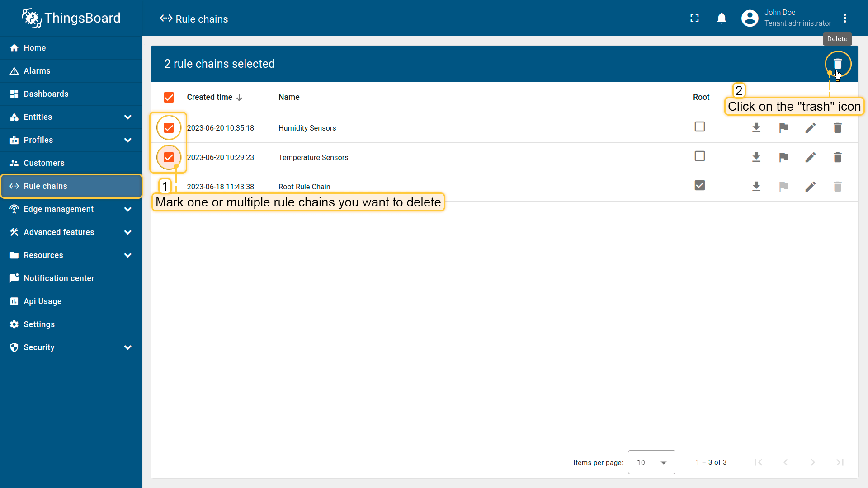Edit the Root Rule Chain with the pencil icon
The height and width of the screenshot is (488, 868).
pyautogui.click(x=810, y=187)
